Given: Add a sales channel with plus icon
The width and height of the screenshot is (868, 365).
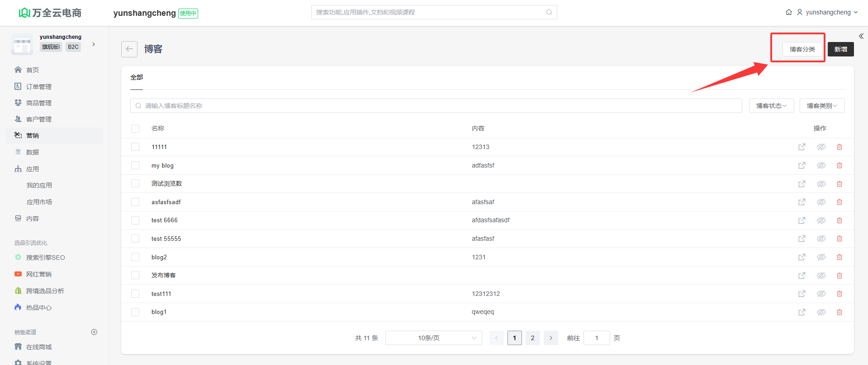Looking at the screenshot, I should pyautogui.click(x=94, y=332).
